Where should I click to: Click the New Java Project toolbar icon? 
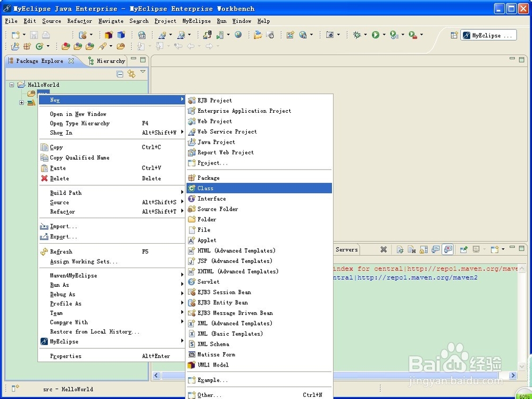pyautogui.click(x=15, y=46)
